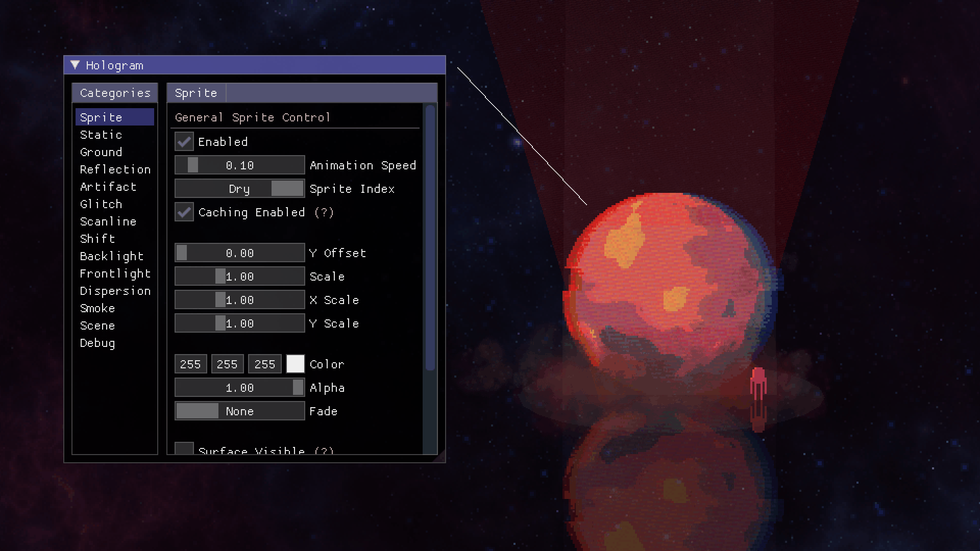Open the Sprite Index selector showing Dry
This screenshot has height=551, width=980.
(x=239, y=188)
